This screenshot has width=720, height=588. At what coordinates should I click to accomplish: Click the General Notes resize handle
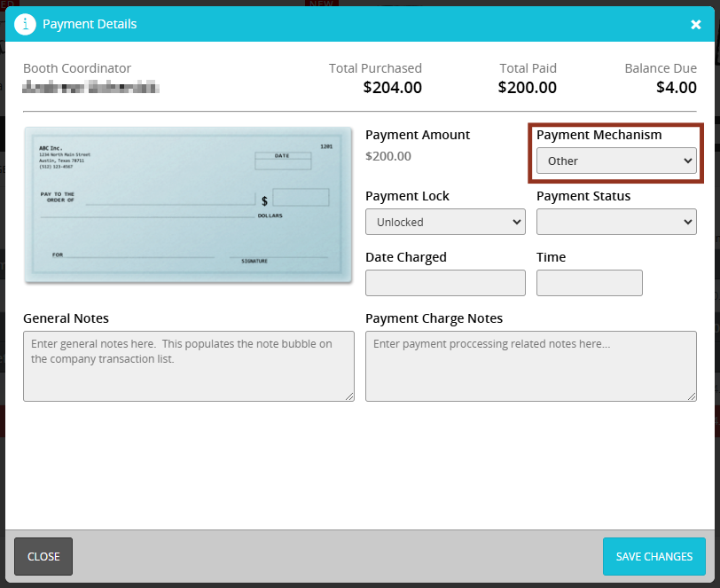tap(349, 396)
